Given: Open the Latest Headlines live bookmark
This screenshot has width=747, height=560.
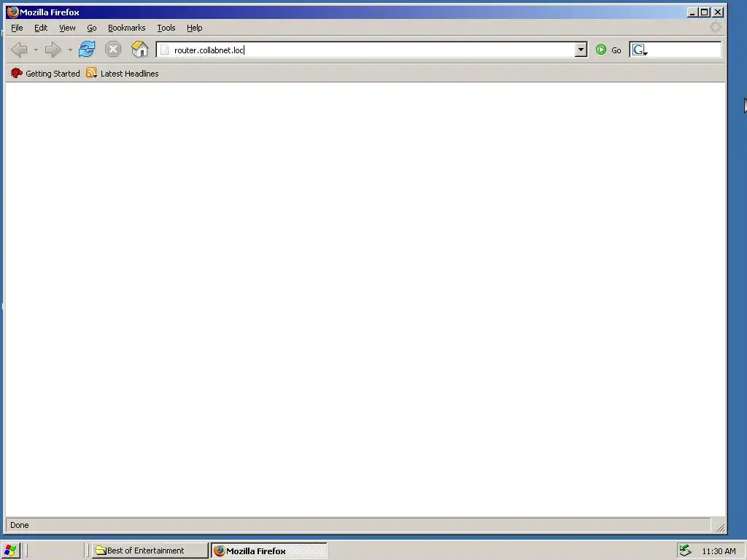Looking at the screenshot, I should (x=123, y=74).
